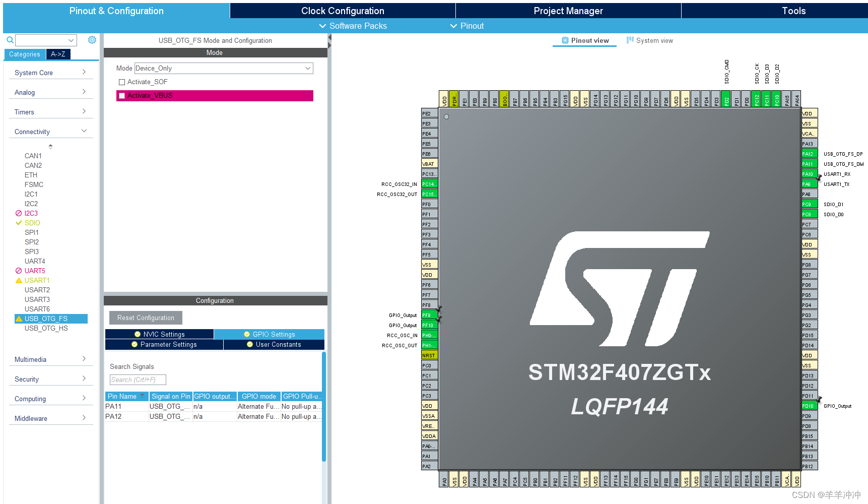Click the GPIO mode column header

[x=259, y=396]
